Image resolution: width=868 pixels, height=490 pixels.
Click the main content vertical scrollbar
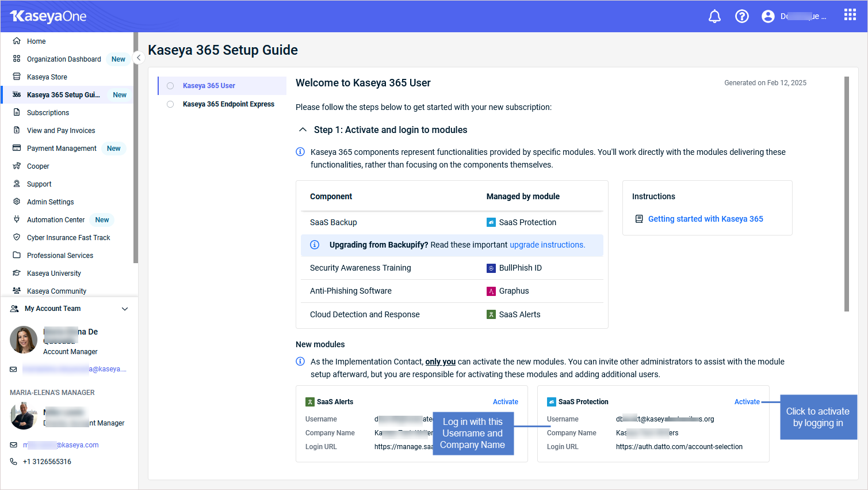coord(847,193)
